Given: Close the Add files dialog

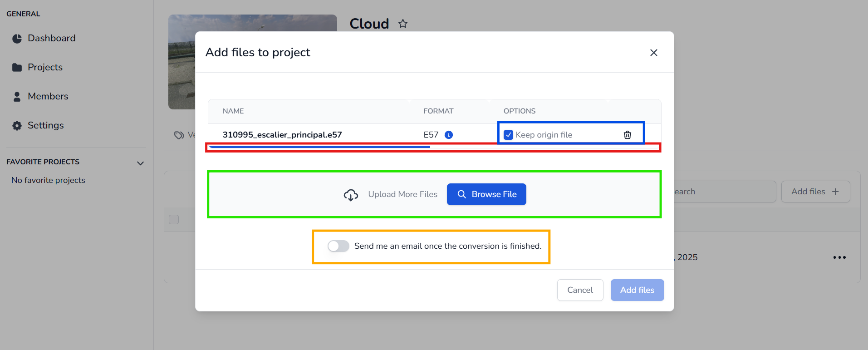Looking at the screenshot, I should coord(653,53).
